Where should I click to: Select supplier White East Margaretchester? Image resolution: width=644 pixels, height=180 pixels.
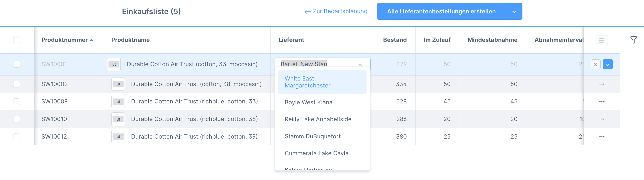(307, 82)
